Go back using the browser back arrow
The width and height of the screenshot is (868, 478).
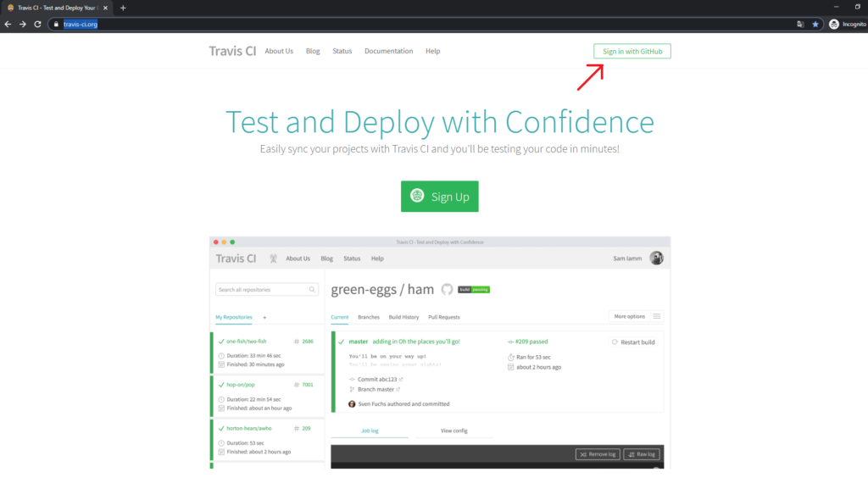[8, 25]
